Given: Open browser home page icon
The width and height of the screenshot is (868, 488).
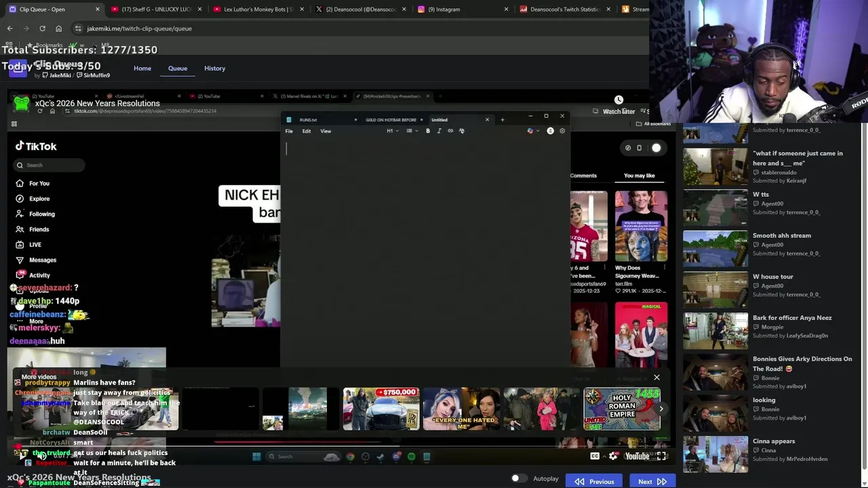Looking at the screenshot, I should (58, 28).
